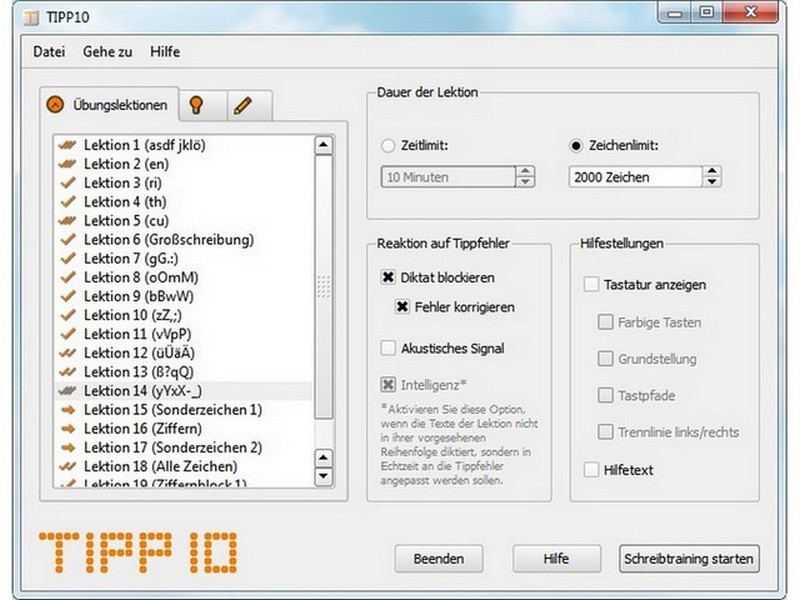Click the 2000 Zeichen input field
800x600 pixels.
[636, 177]
